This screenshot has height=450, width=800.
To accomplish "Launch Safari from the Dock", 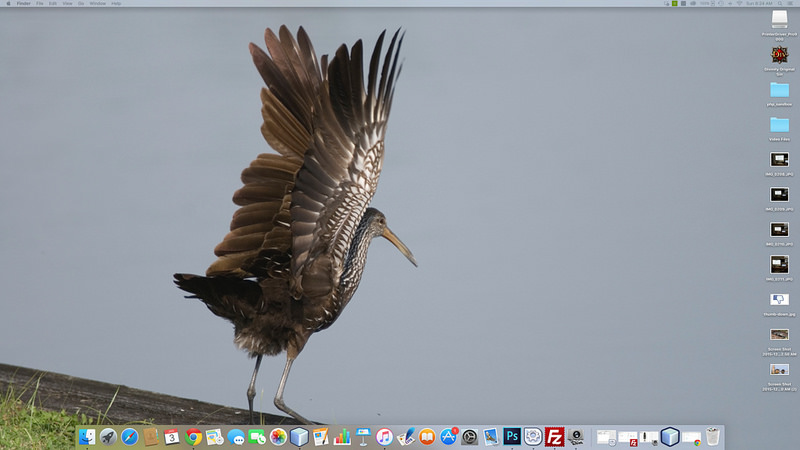I will click(130, 437).
